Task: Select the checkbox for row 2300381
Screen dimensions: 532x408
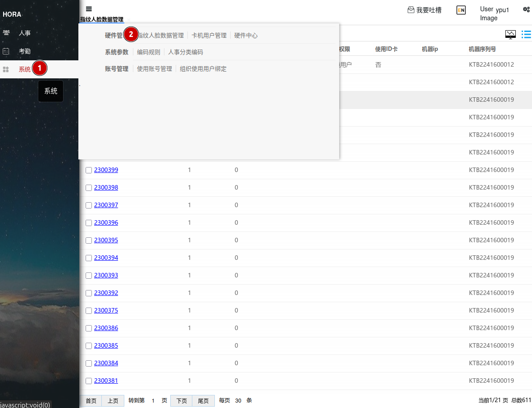Action: click(89, 381)
